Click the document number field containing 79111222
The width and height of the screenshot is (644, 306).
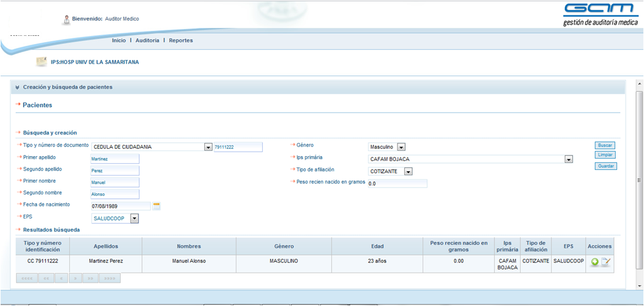click(x=238, y=147)
